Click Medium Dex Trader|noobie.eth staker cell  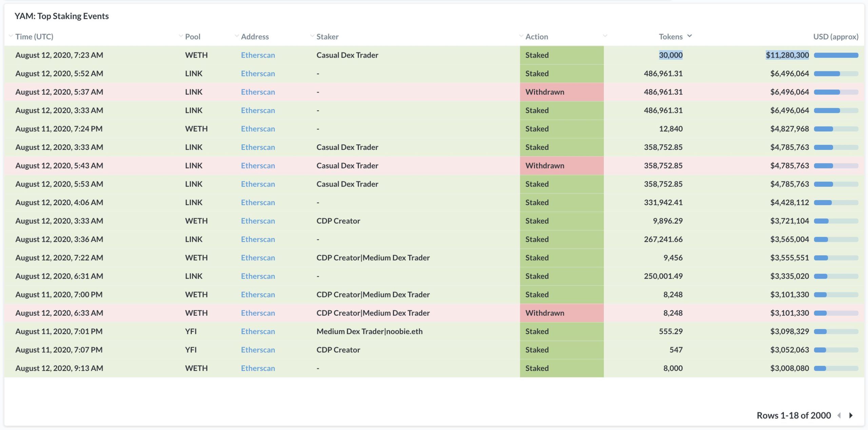[x=369, y=331]
